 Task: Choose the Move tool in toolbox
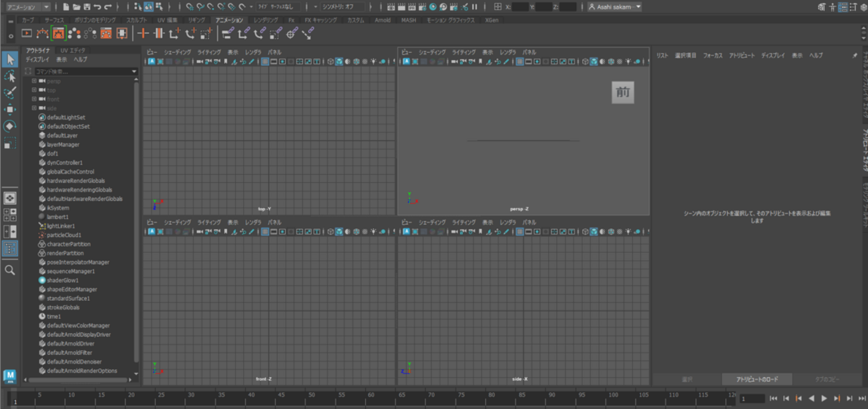pos(10,109)
